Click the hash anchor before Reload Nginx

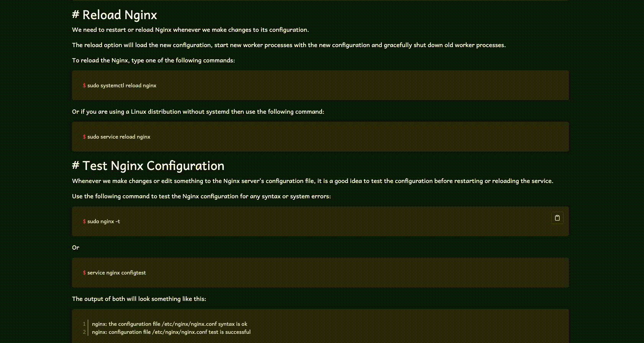(76, 15)
